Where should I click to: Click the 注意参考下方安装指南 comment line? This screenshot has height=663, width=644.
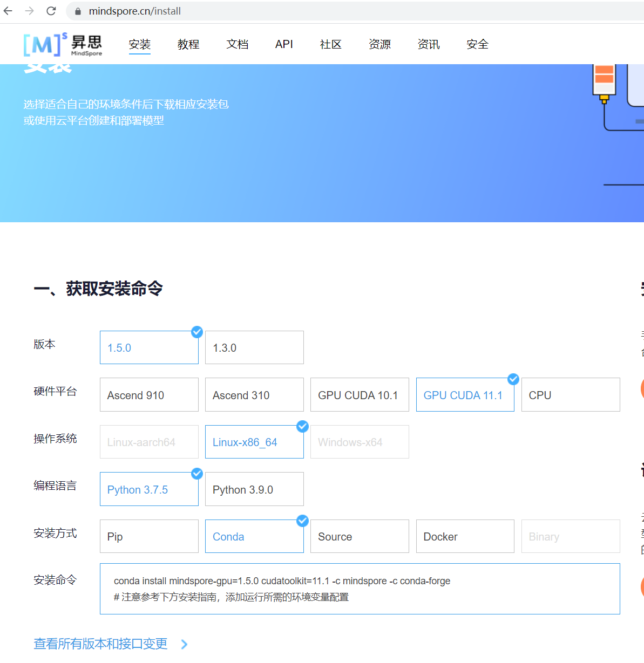231,597
